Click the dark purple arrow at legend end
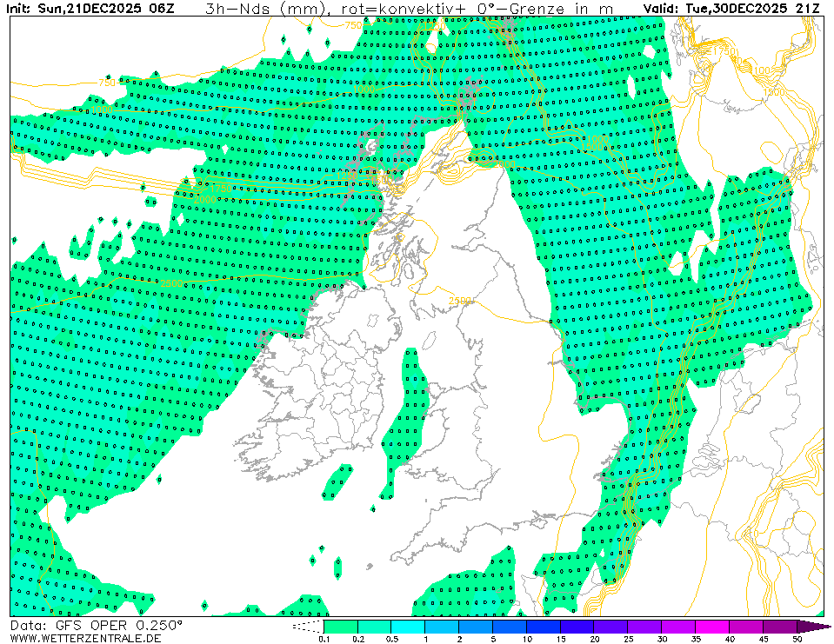This screenshot has height=644, width=834. click(813, 626)
